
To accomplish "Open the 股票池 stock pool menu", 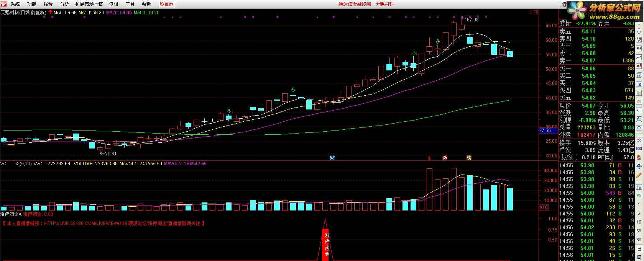I will 166,4.
